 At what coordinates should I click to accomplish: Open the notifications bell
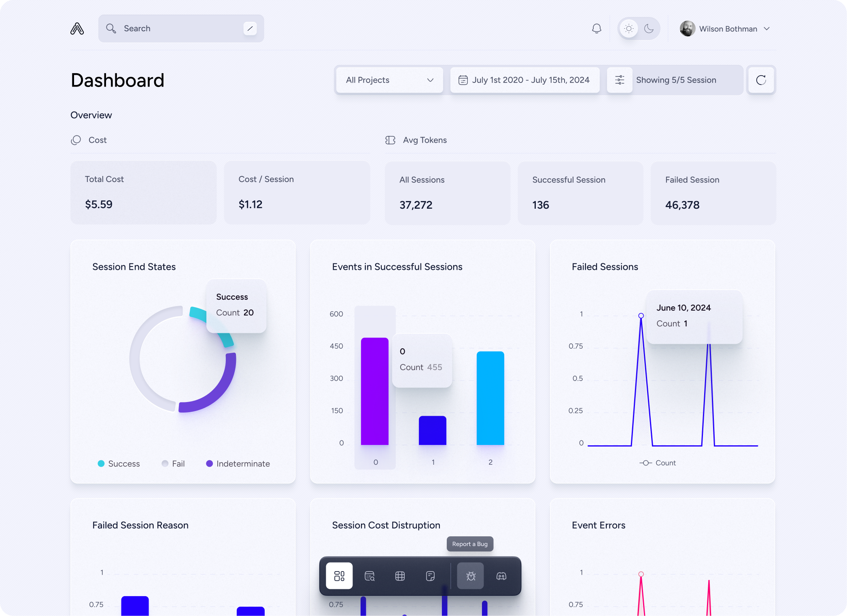[597, 28]
